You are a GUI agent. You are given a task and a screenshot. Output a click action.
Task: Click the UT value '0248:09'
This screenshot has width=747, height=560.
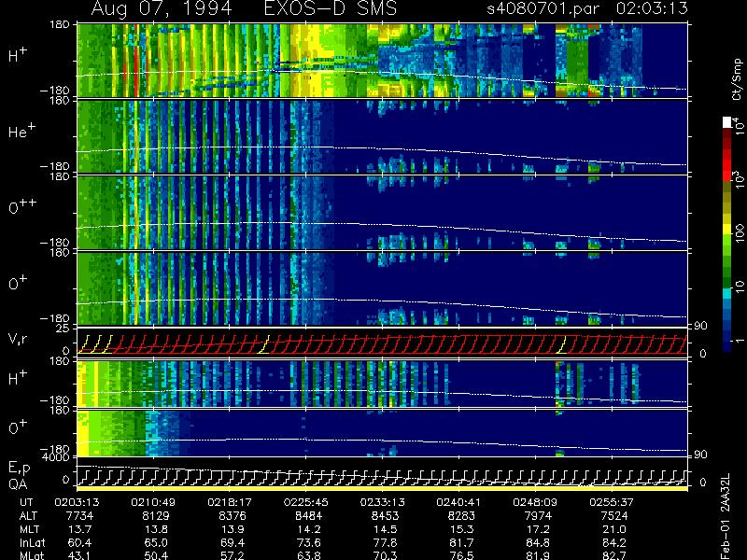click(535, 502)
